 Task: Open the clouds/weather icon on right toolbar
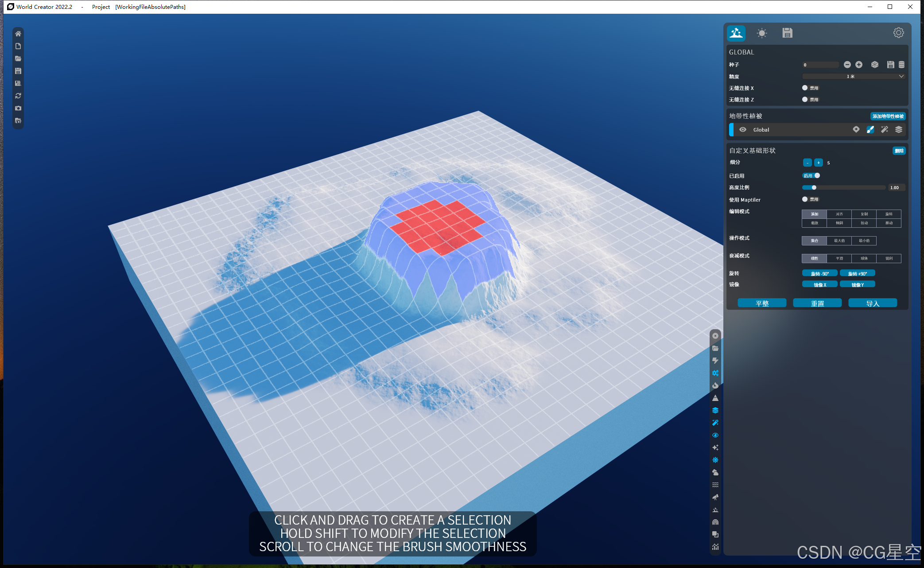pos(716,472)
